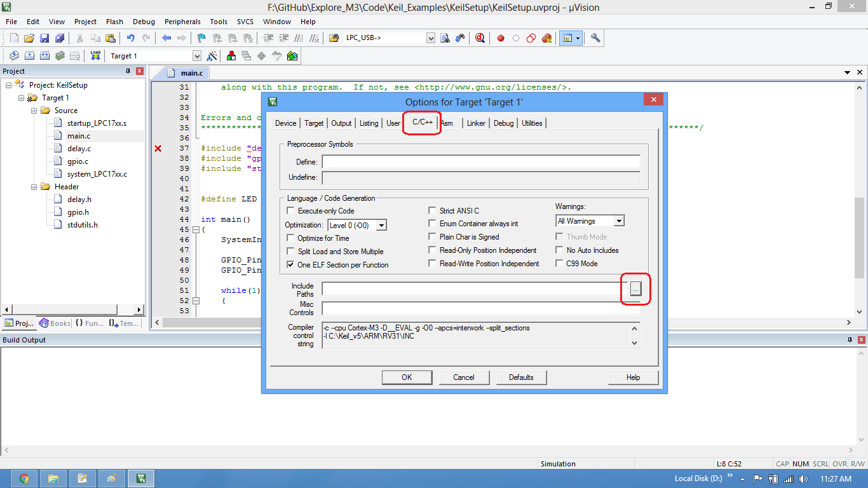Toggle No Auto Includes checkbox
The width and height of the screenshot is (868, 488).
coord(560,250)
